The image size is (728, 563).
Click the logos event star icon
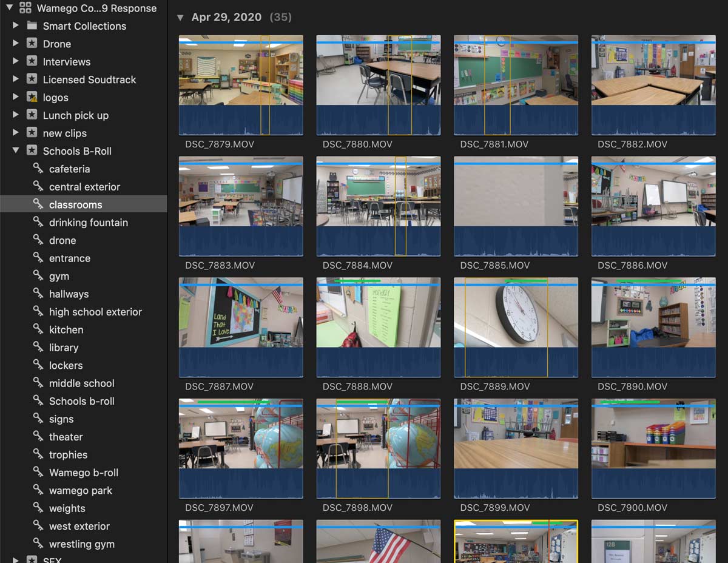pyautogui.click(x=32, y=97)
